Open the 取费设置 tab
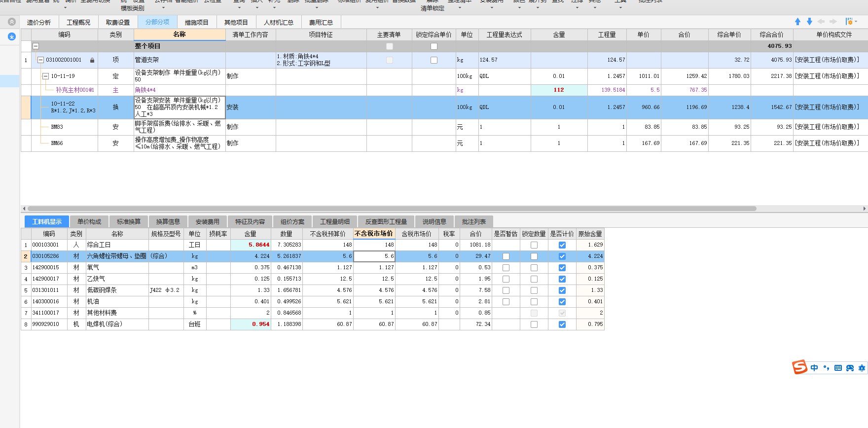868x428 pixels. (x=118, y=22)
